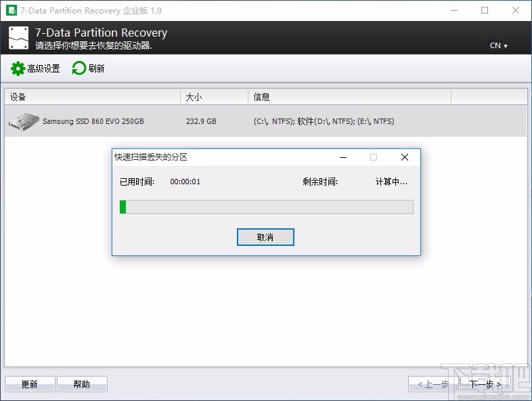Proceed with 下一步> button
This screenshot has width=532, height=401.
click(x=485, y=384)
